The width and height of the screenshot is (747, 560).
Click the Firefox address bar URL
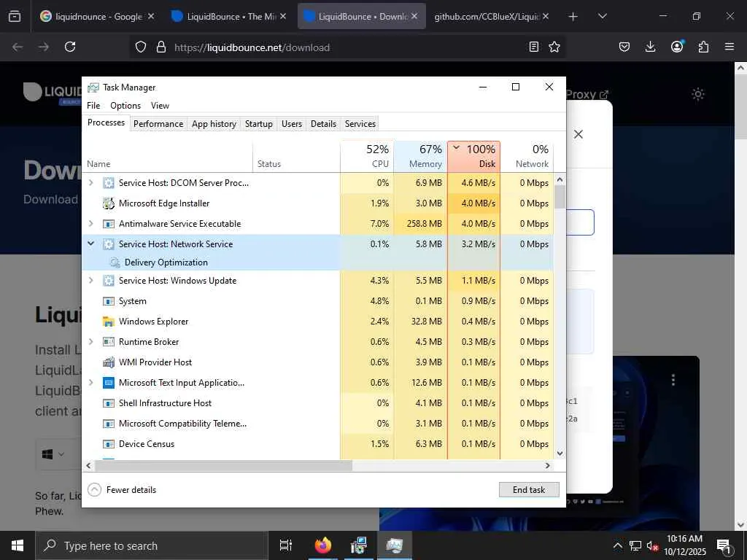click(x=252, y=47)
